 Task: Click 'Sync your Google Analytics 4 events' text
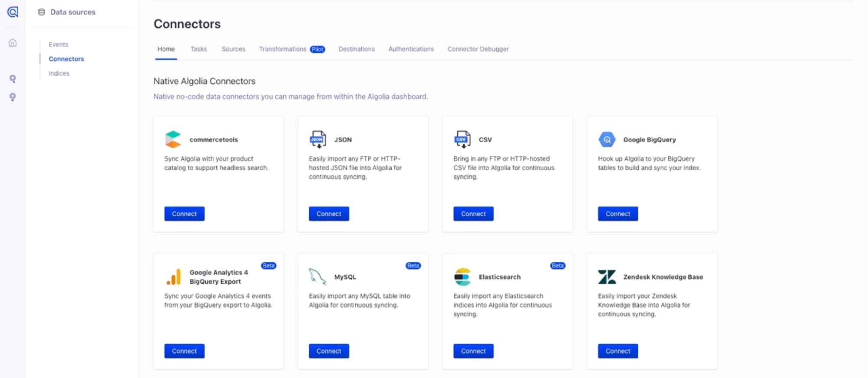tap(218, 300)
